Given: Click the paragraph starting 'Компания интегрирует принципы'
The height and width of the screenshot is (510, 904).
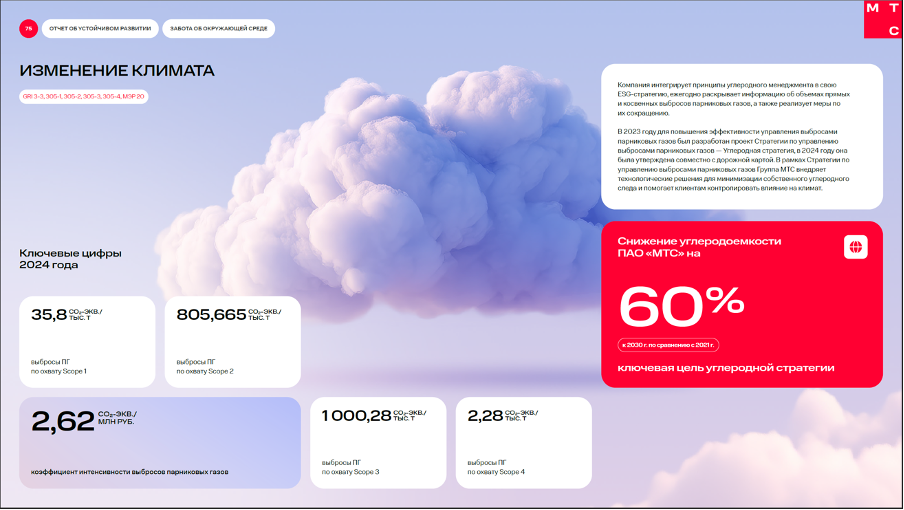Looking at the screenshot, I should coord(733,99).
